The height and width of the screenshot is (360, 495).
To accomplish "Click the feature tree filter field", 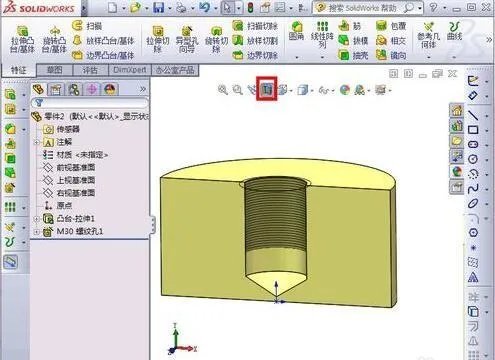I will pos(89,103).
